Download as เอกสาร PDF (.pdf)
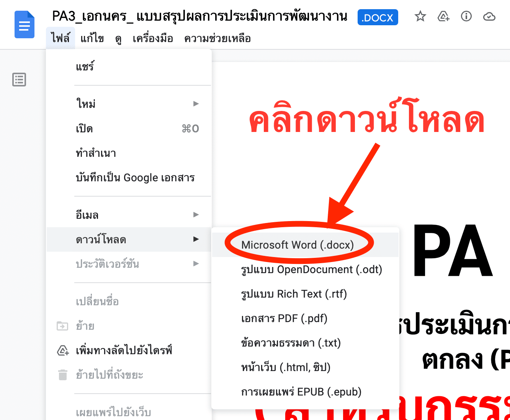The image size is (510, 420). point(284,318)
